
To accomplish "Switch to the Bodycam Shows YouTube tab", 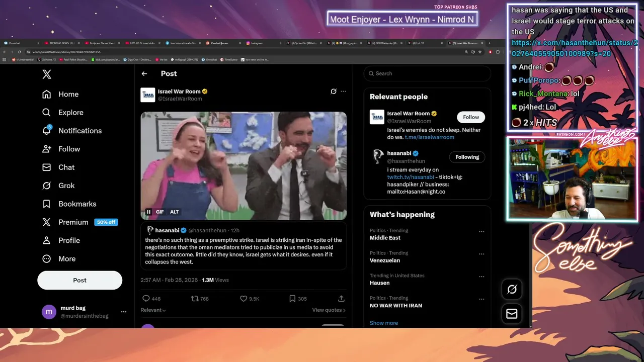I will pos(101,43).
